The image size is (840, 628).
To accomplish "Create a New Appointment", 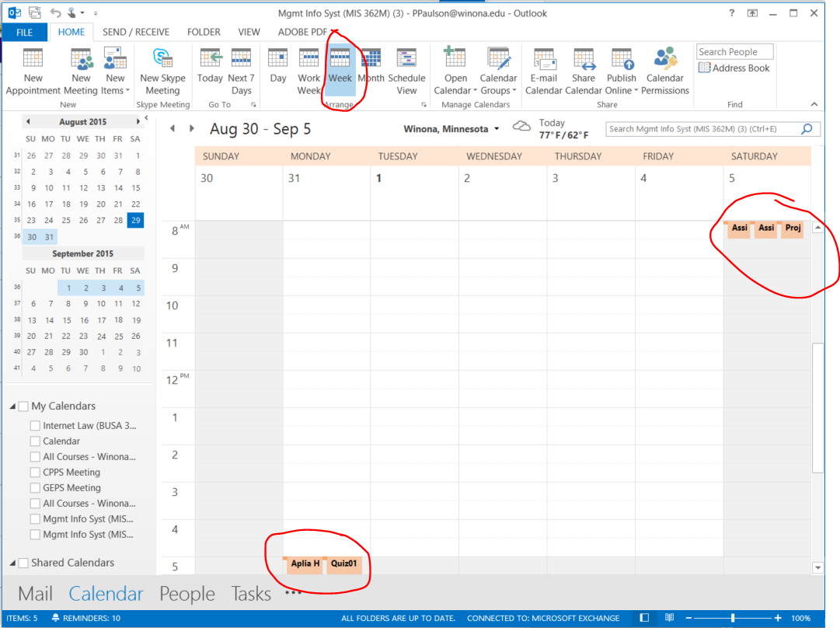I will pos(33,72).
